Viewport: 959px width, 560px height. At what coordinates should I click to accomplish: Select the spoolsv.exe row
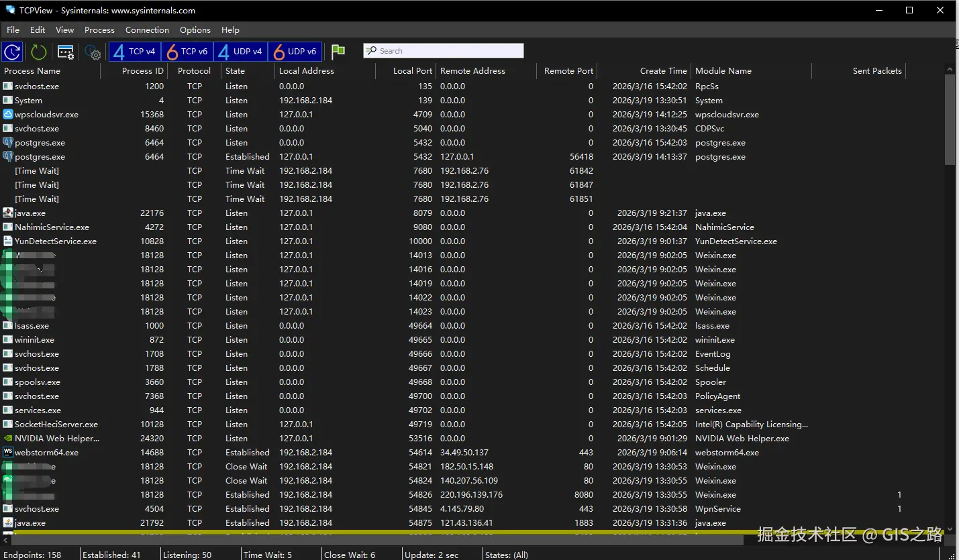472,382
